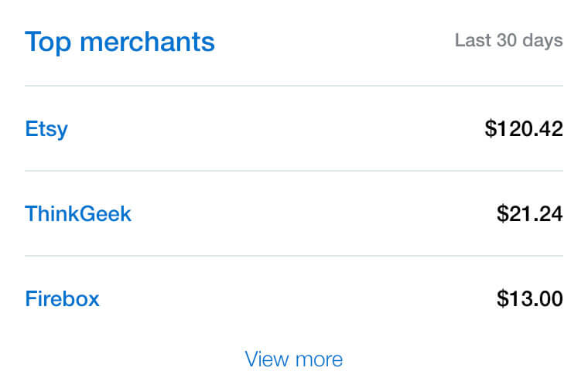Viewport: 588px width, 388px height.
Task: Select the $13.00 Firebox amount
Action: pyautogui.click(x=530, y=298)
